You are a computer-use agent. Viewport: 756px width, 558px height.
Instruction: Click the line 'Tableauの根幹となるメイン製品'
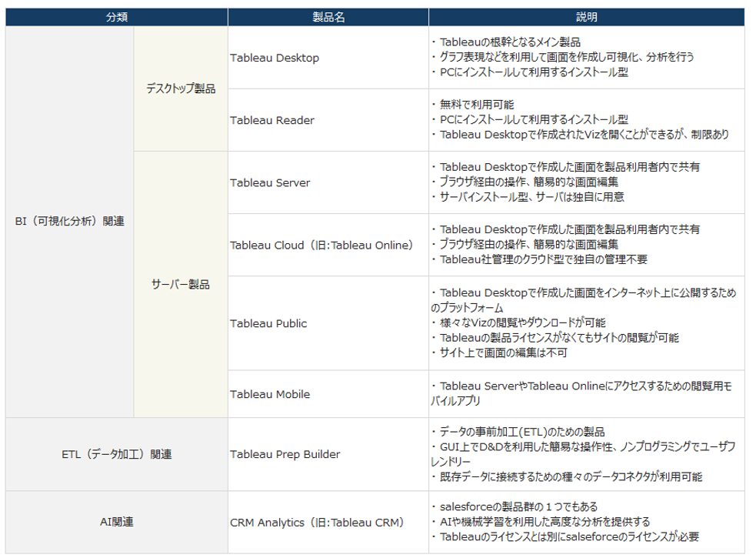(506, 42)
